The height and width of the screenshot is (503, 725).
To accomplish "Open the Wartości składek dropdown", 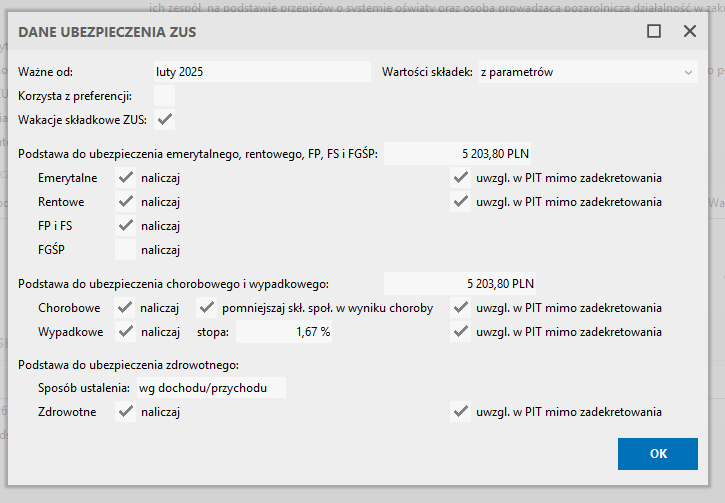I will pos(586,72).
